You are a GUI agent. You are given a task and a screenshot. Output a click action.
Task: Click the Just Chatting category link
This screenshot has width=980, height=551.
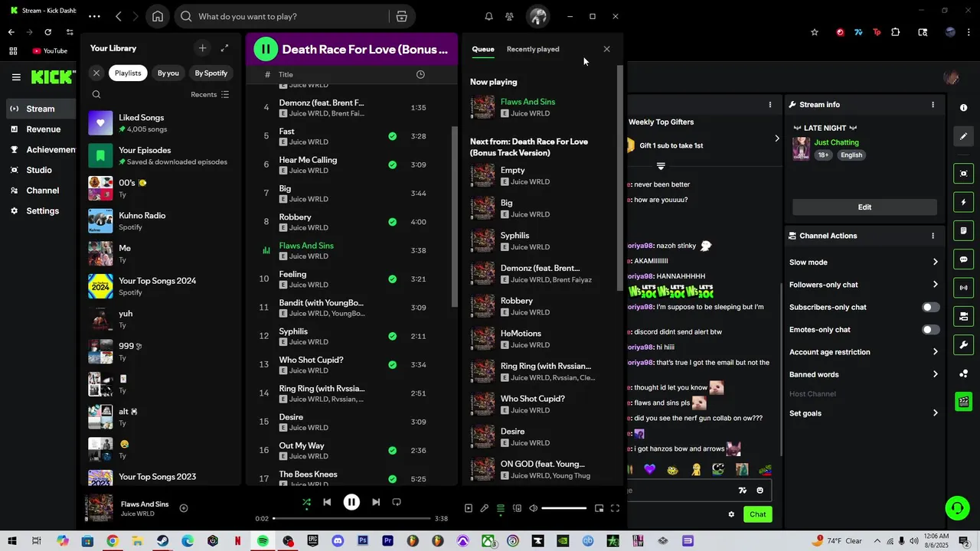tap(836, 142)
